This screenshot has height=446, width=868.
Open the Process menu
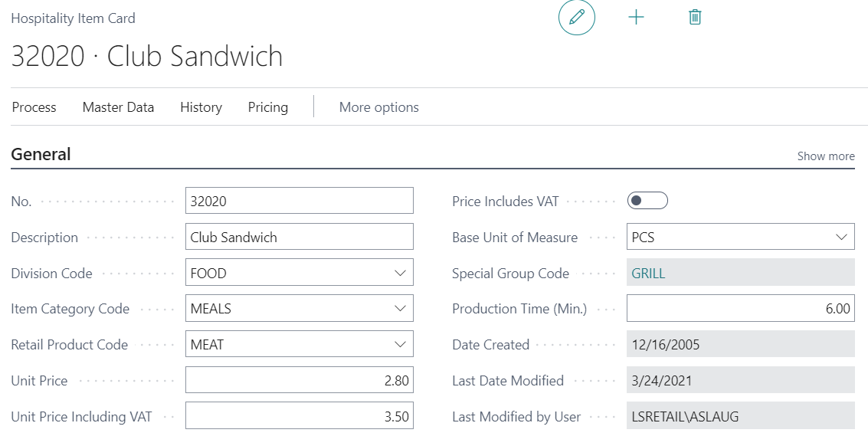(34, 107)
